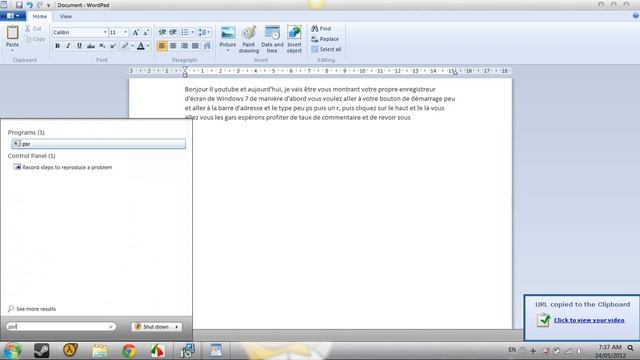
Task: Toggle Italic formatting
Action: click(x=68, y=46)
